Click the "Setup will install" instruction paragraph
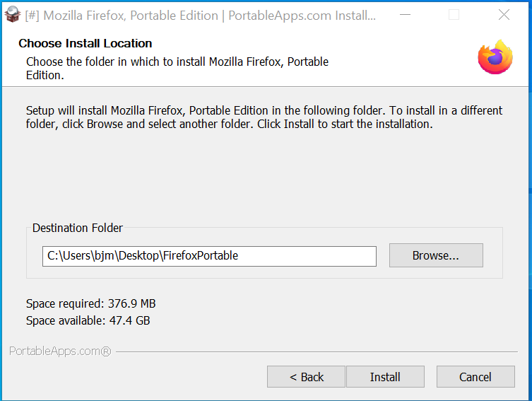The image size is (532, 401). (264, 117)
